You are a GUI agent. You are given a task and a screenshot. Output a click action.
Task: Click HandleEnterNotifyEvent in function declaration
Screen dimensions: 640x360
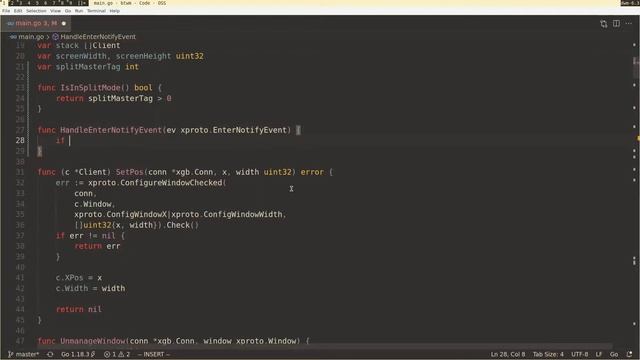[x=111, y=130]
